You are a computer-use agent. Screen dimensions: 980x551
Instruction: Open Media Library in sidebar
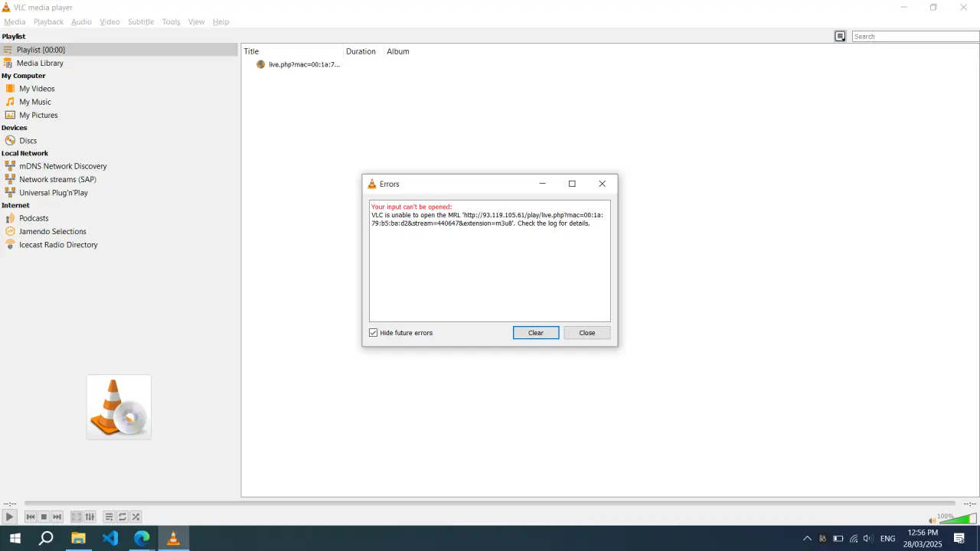point(119,63)
